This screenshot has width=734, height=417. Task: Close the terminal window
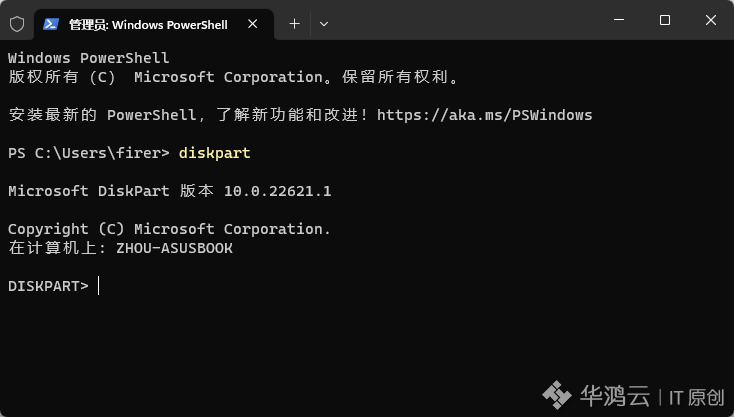coord(711,20)
